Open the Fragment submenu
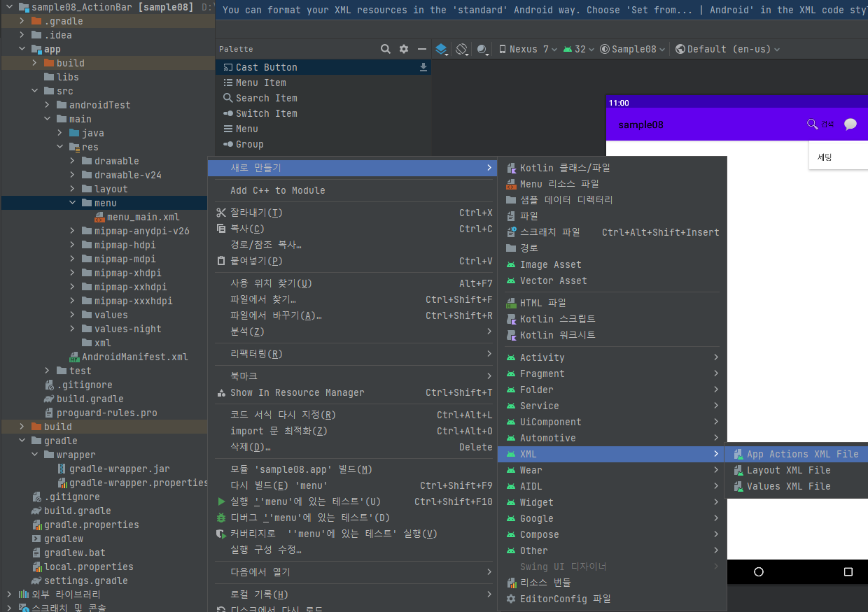The width and height of the screenshot is (868, 612). click(x=611, y=373)
